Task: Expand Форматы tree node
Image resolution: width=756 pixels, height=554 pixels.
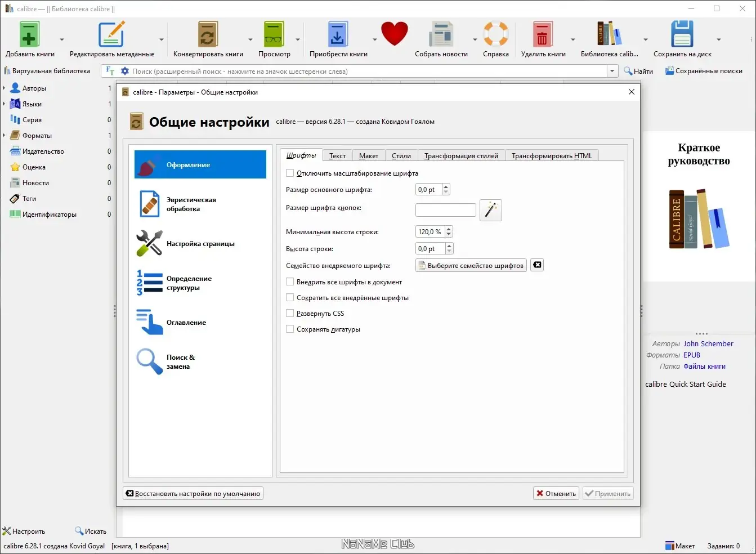Action: tap(4, 136)
